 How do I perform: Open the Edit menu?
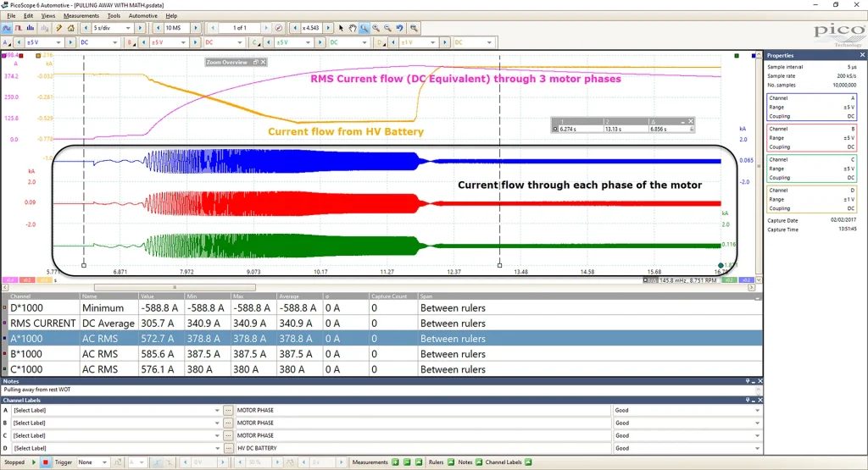point(28,16)
